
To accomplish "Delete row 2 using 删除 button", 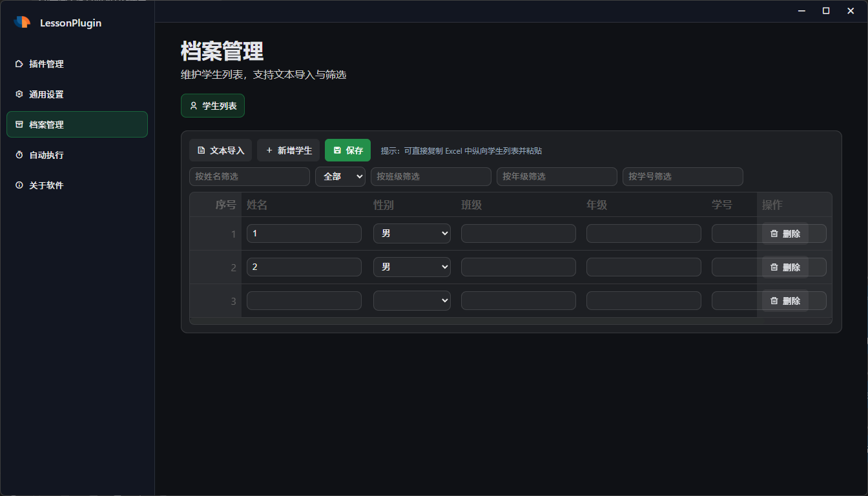I will pyautogui.click(x=785, y=267).
